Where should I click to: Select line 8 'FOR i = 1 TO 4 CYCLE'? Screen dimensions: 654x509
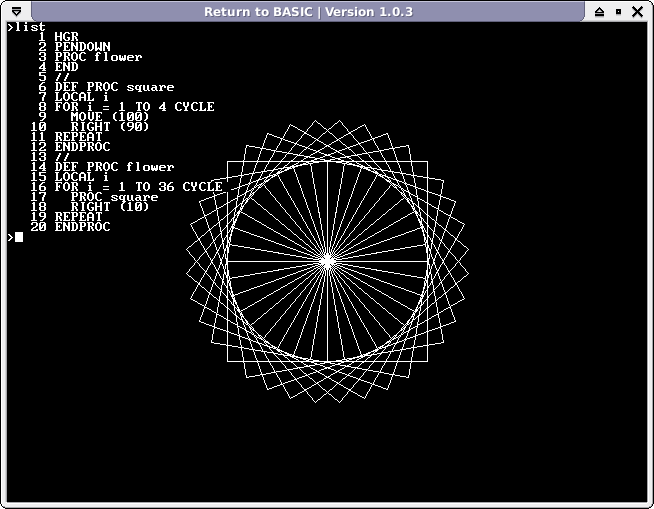click(126, 107)
